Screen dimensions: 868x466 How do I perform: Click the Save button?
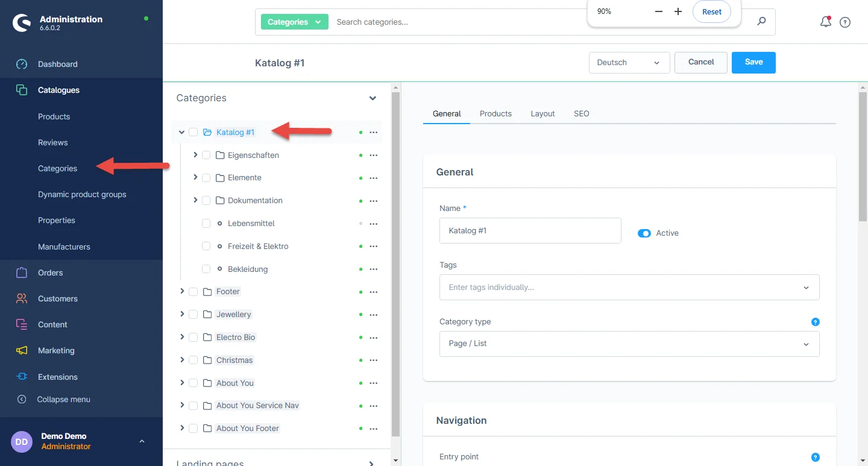click(x=753, y=62)
